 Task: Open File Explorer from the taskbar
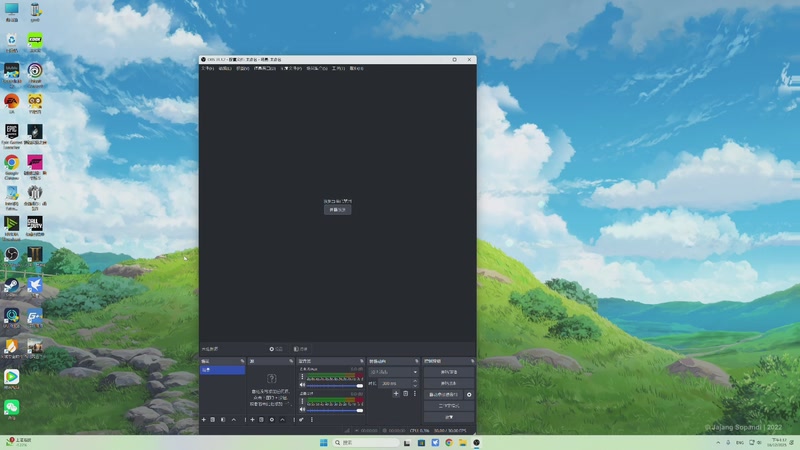click(x=462, y=442)
